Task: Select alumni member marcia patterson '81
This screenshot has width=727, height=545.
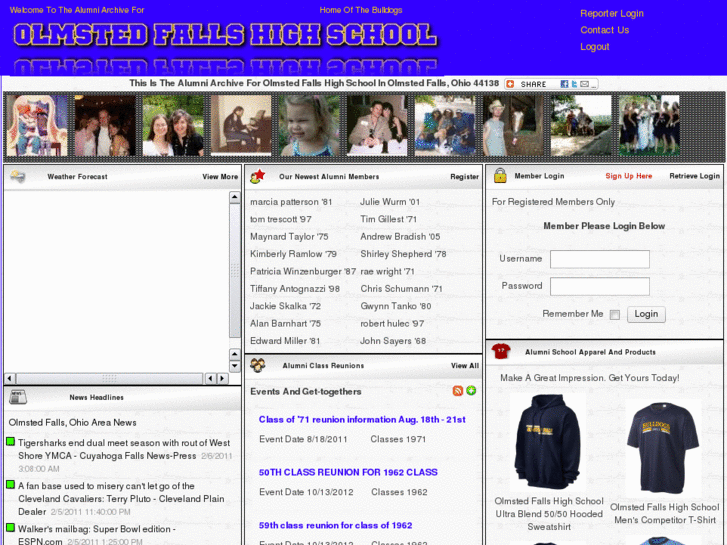Action: [x=291, y=202]
